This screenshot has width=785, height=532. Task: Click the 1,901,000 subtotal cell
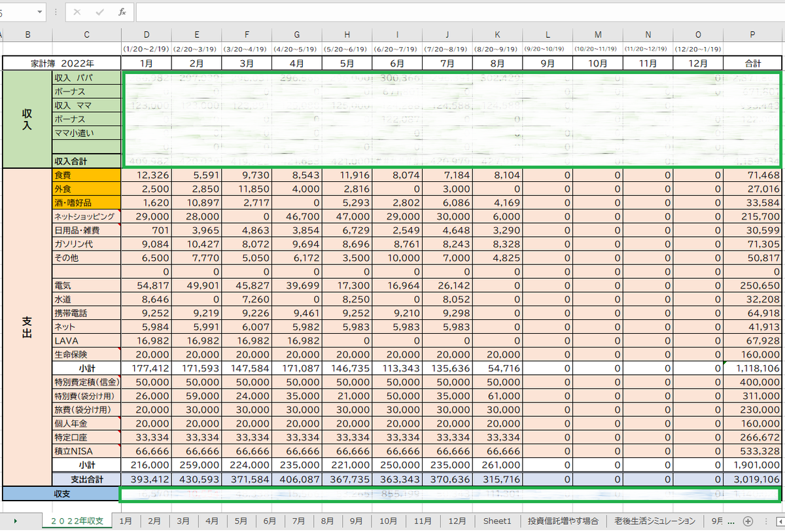(x=754, y=465)
